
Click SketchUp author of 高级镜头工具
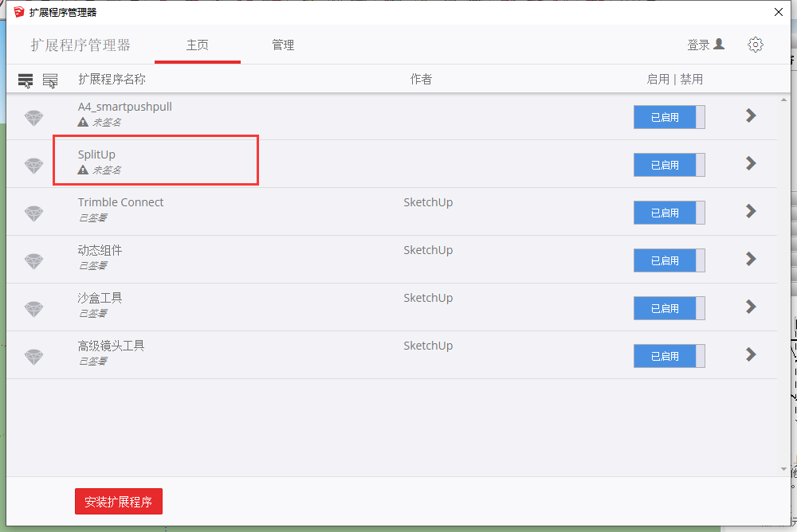tap(428, 346)
